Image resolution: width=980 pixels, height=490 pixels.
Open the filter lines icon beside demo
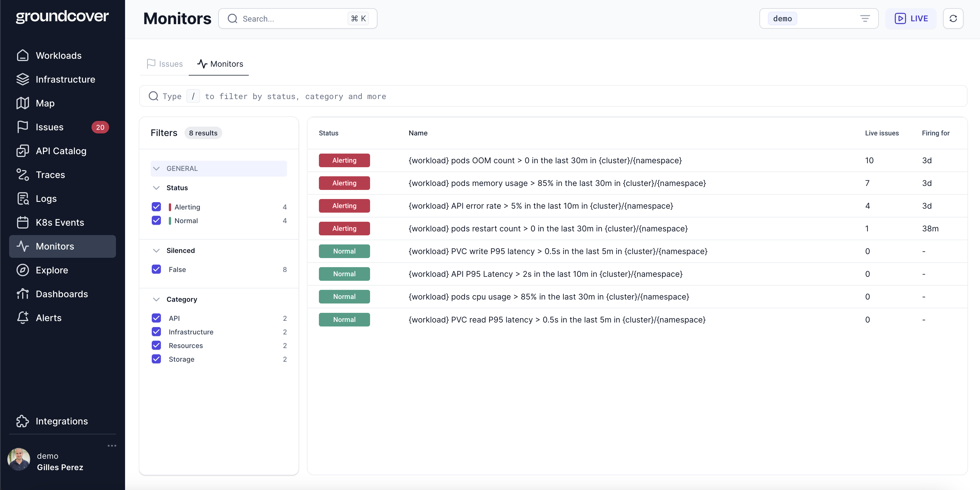click(x=865, y=19)
